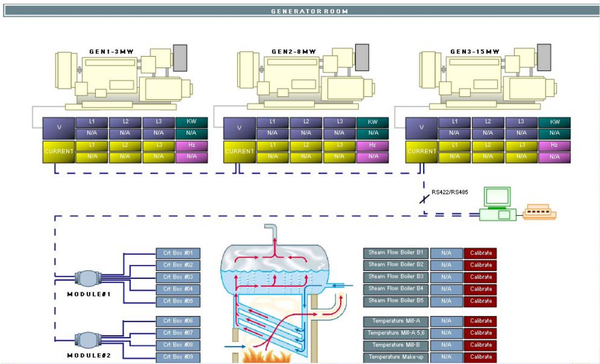Click the RS422/RS485 link label
600x364 pixels.
pos(450,192)
